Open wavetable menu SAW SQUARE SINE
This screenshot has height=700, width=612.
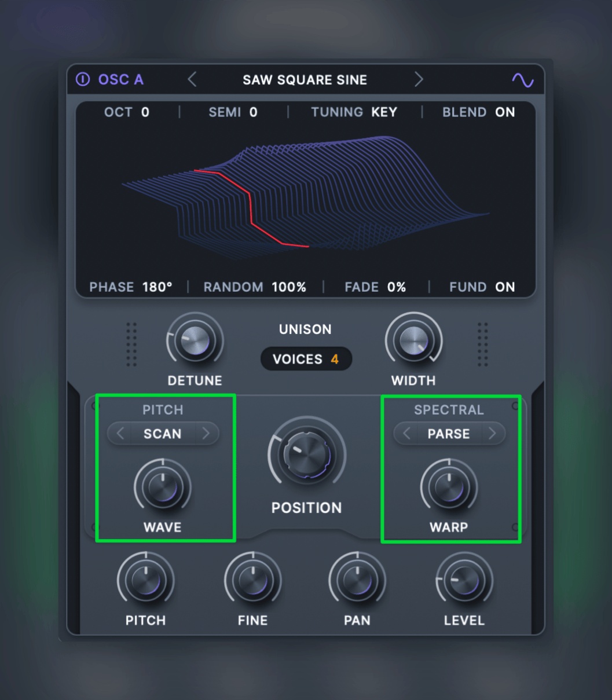coord(305,80)
